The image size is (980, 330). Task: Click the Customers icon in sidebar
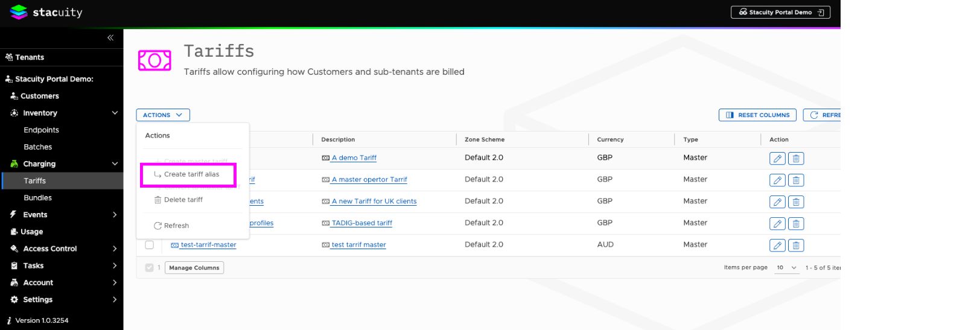point(14,96)
